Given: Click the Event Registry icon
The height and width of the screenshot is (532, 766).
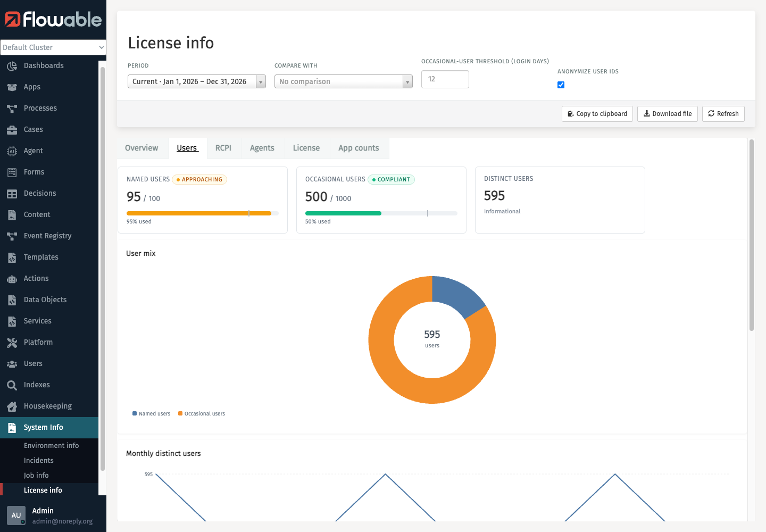Looking at the screenshot, I should coord(12,236).
